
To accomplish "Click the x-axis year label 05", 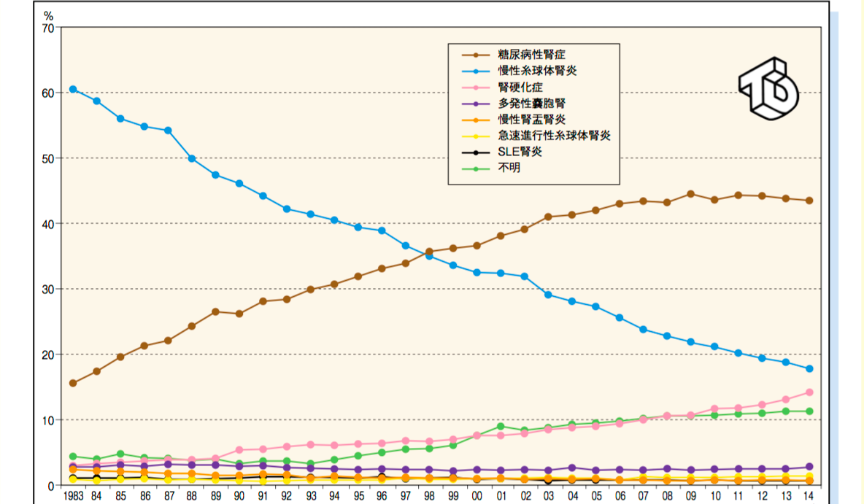I will pyautogui.click(x=596, y=496).
